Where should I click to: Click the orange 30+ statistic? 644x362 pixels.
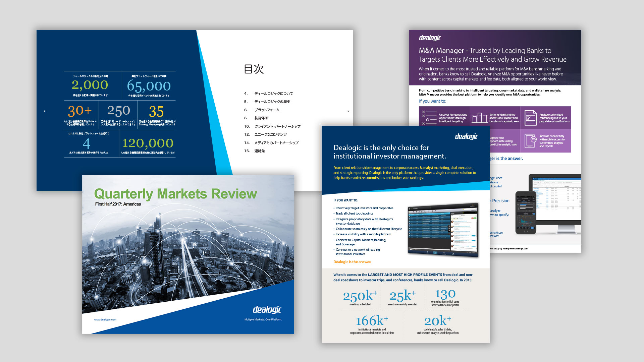point(80,111)
